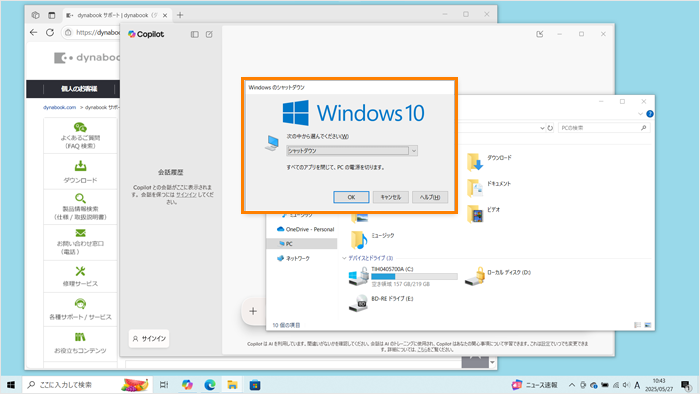
Task: Open notification center on taskbar
Action: tap(687, 385)
